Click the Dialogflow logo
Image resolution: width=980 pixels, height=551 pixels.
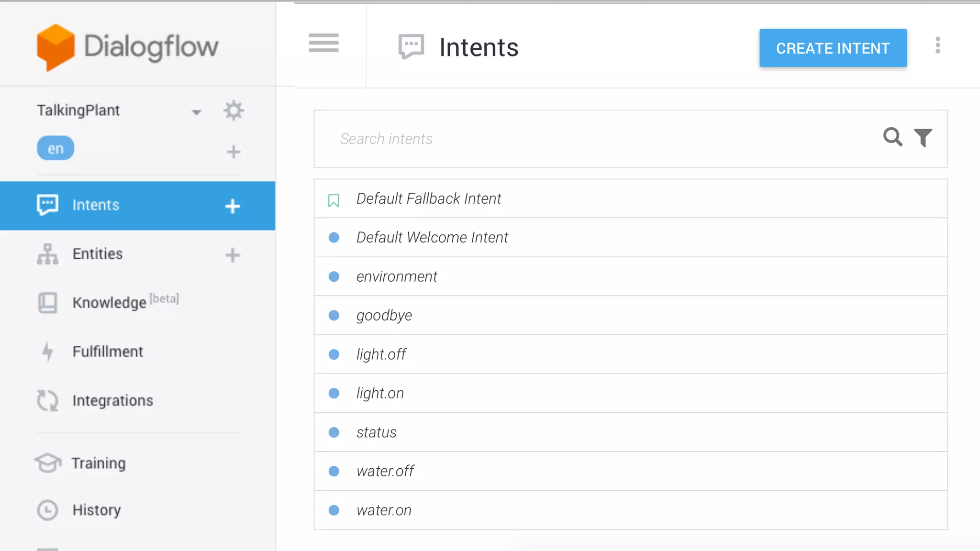[x=128, y=47]
